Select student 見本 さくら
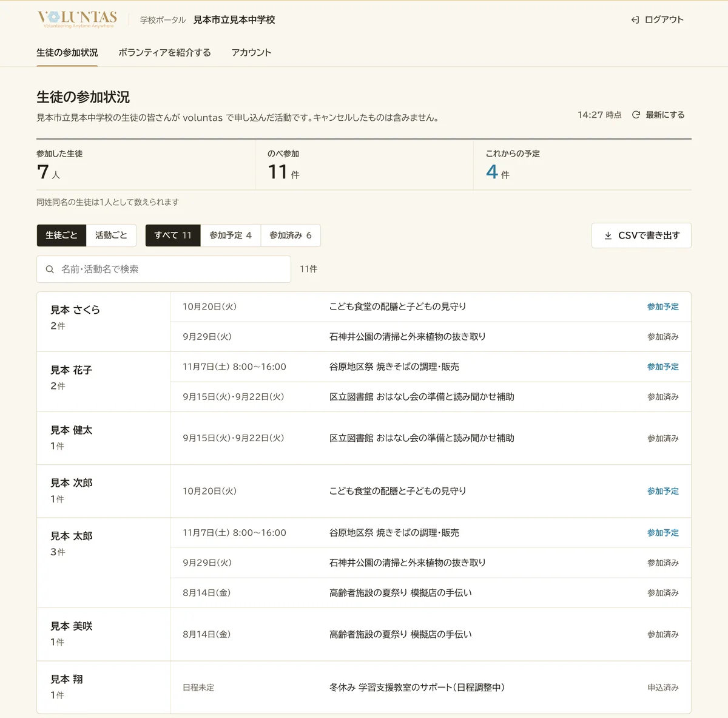 pos(75,310)
